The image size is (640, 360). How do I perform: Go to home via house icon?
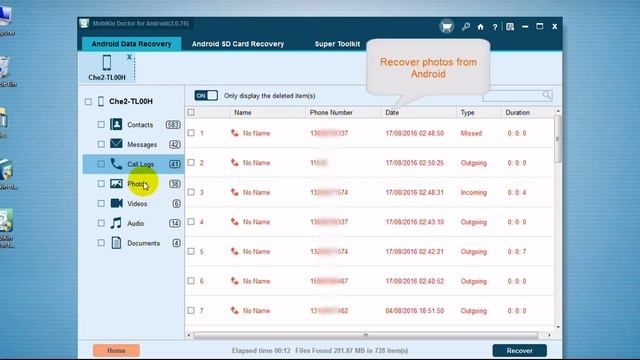(x=480, y=27)
